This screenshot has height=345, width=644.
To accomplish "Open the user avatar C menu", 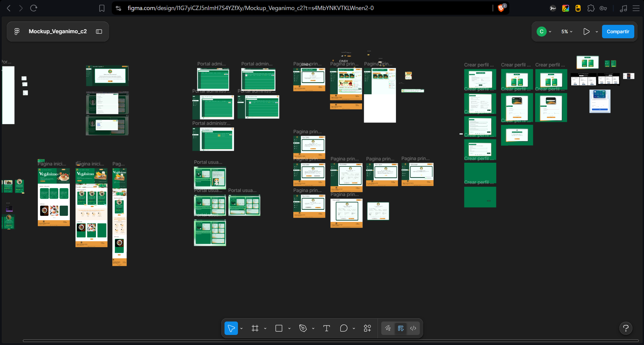I will click(541, 32).
